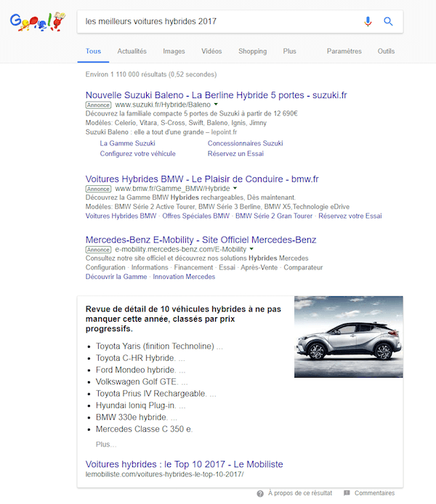Open the Shopping tab

[x=252, y=52]
